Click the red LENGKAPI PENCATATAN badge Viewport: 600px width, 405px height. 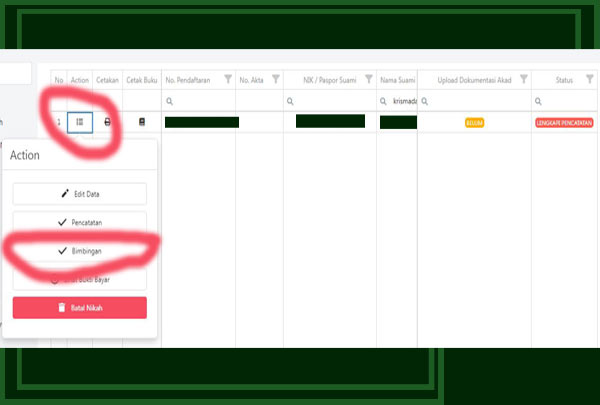[565, 122]
